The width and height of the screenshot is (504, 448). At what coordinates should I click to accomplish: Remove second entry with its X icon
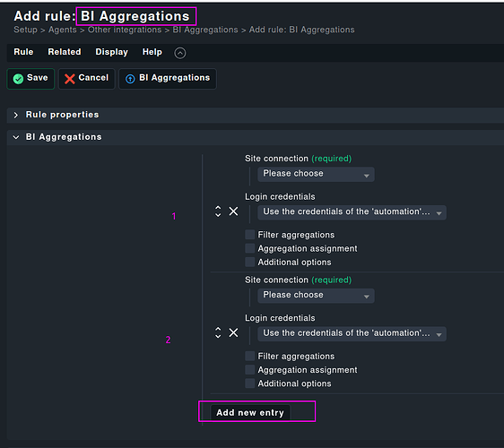[x=234, y=332]
